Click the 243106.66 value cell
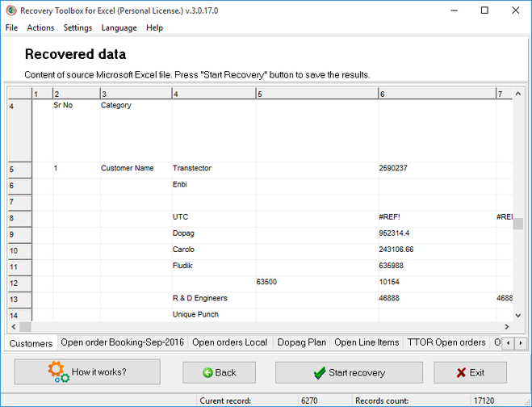Viewport: 532px width, 407px height. 438,251
